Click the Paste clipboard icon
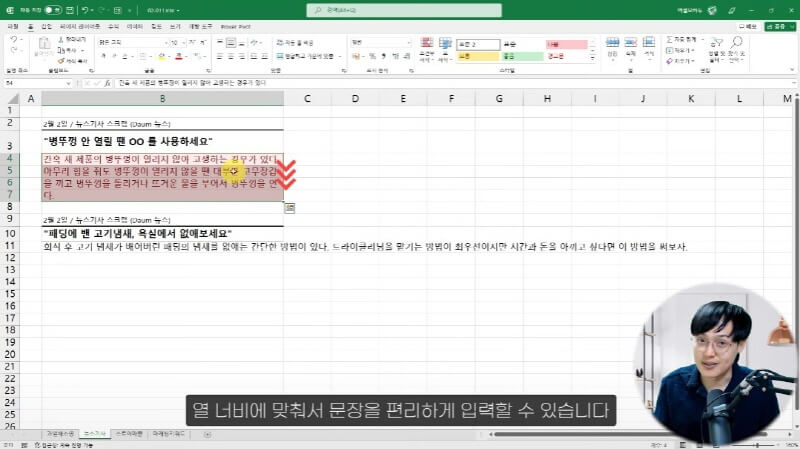The height and width of the screenshot is (449, 800). click(44, 44)
